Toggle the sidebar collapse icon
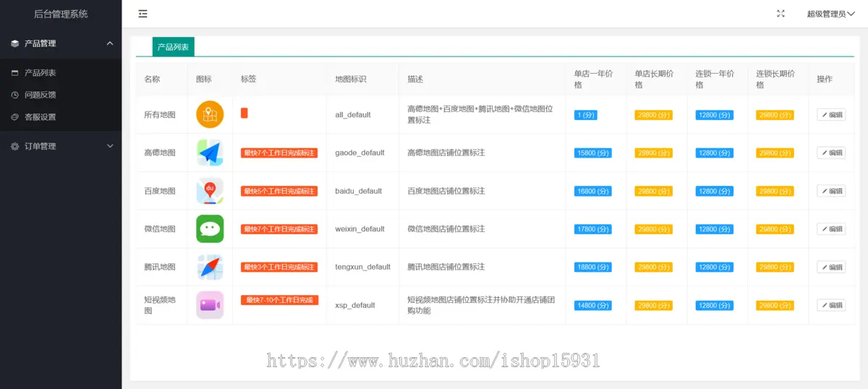This screenshot has height=389, width=868. pyautogui.click(x=142, y=14)
